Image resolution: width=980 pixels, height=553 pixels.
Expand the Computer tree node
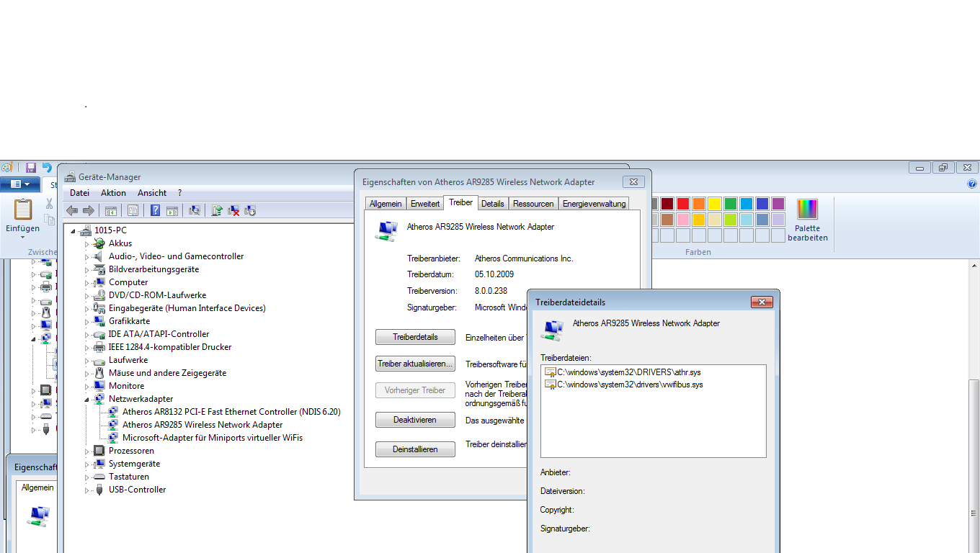87,283
